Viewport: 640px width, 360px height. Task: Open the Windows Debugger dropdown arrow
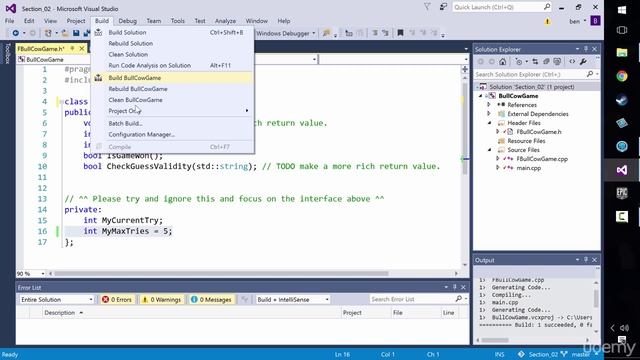click(314, 33)
